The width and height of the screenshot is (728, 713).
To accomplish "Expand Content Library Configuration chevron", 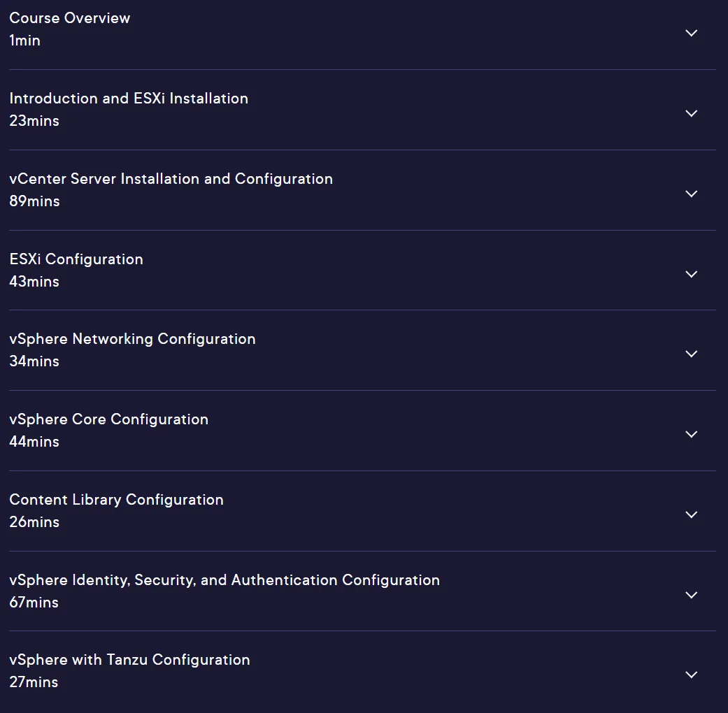I will click(x=692, y=514).
